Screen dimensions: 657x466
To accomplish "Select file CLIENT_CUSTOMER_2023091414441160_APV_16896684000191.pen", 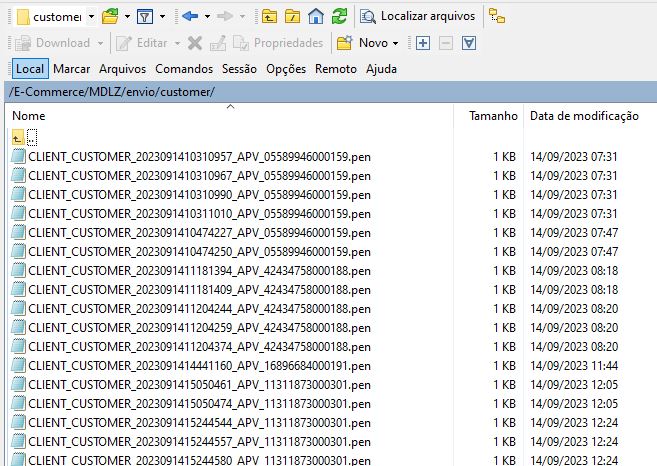I will click(200, 365).
